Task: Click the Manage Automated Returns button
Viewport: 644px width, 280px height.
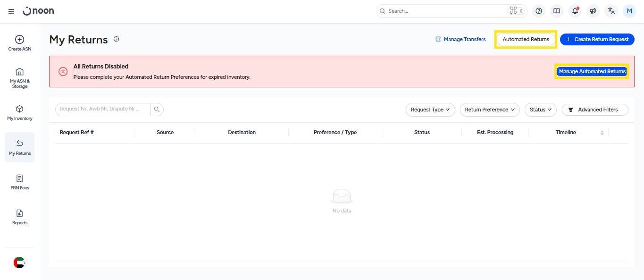Action: [x=592, y=71]
